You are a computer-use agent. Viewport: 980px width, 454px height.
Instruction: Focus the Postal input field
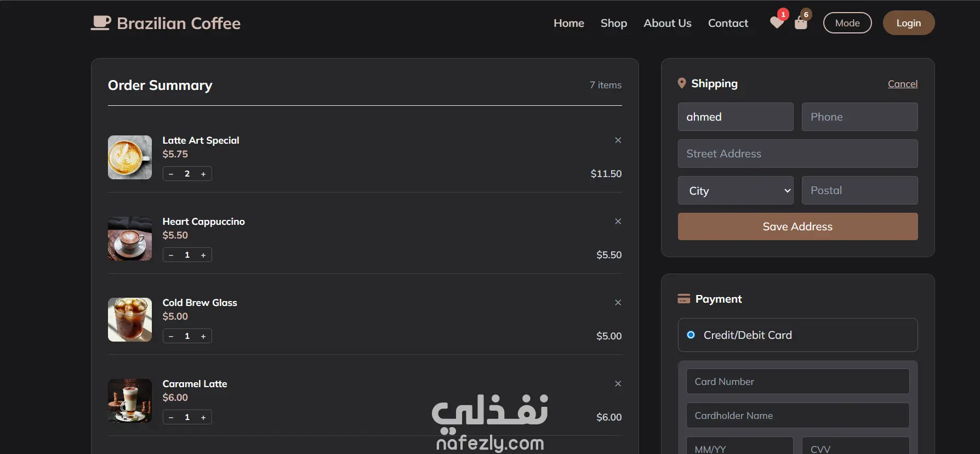coord(860,190)
